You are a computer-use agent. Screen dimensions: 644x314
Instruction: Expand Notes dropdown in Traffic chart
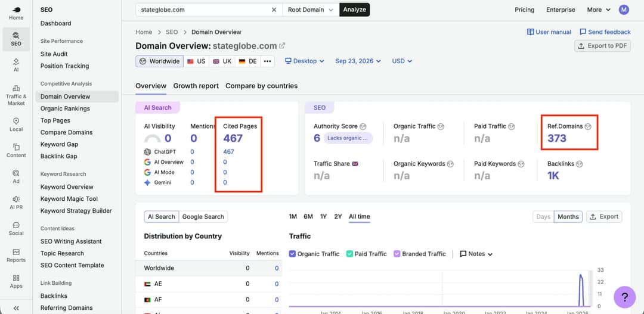click(x=476, y=254)
